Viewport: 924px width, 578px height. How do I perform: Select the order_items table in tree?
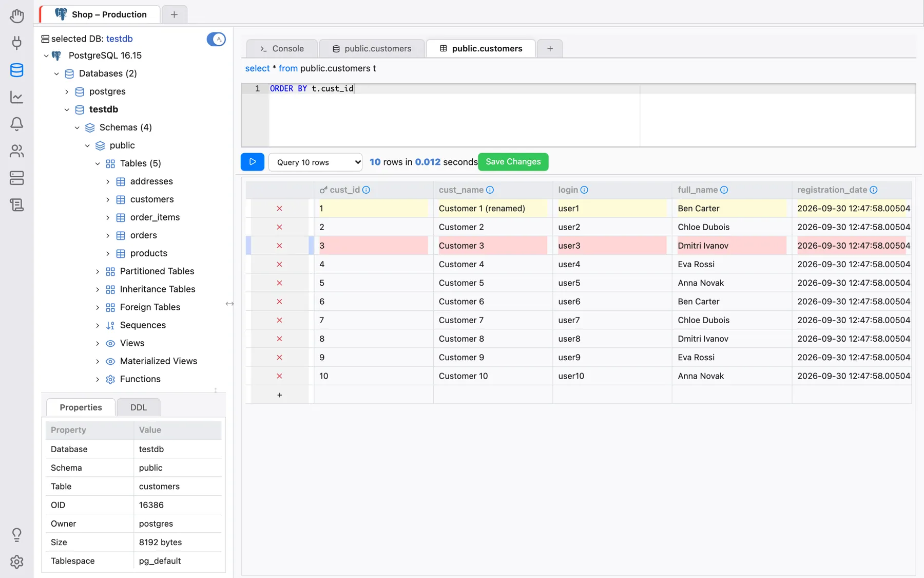click(x=155, y=217)
